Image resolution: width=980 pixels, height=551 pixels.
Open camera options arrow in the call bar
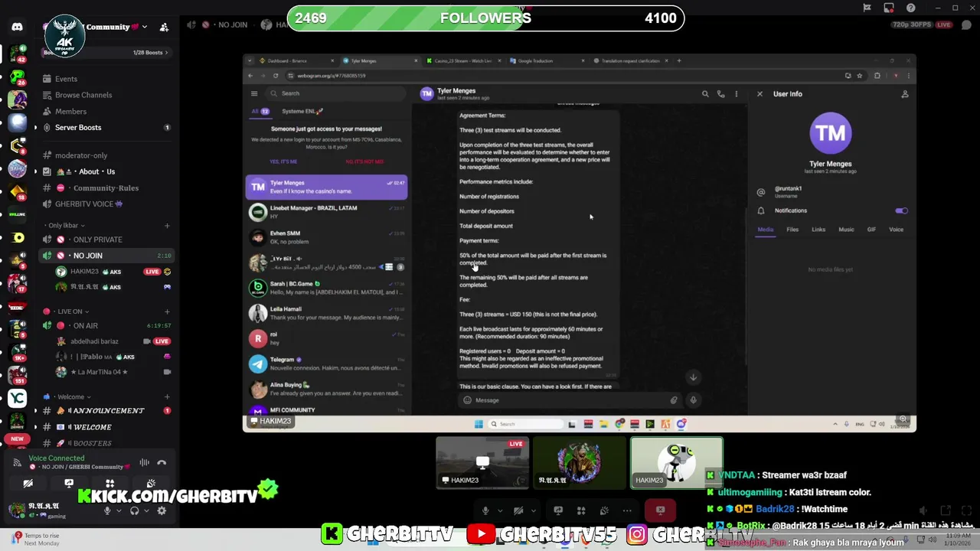click(533, 510)
